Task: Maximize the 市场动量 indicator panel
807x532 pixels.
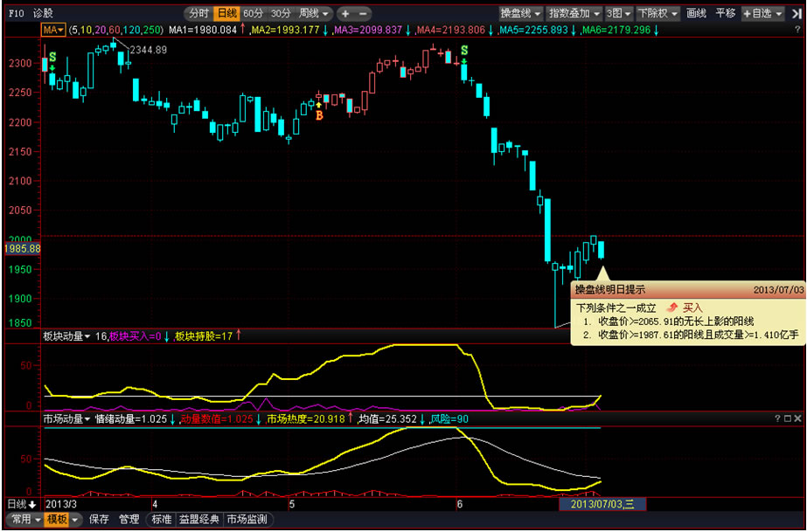Action: [789, 419]
